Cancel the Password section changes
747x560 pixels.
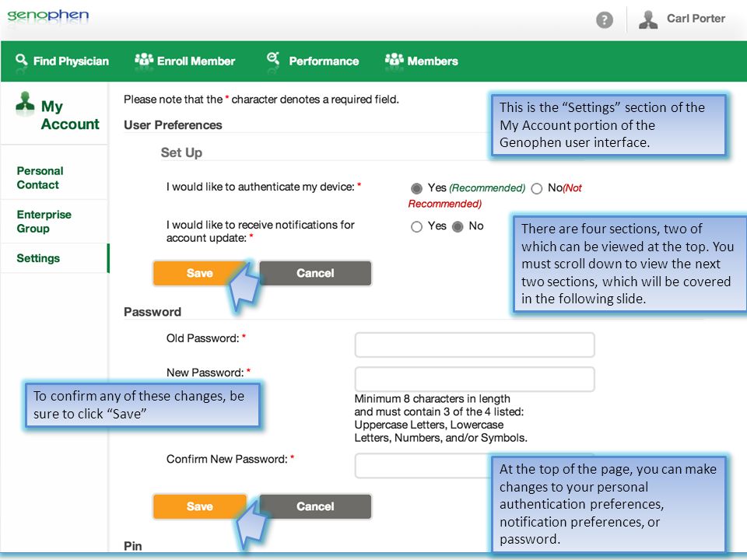click(315, 506)
